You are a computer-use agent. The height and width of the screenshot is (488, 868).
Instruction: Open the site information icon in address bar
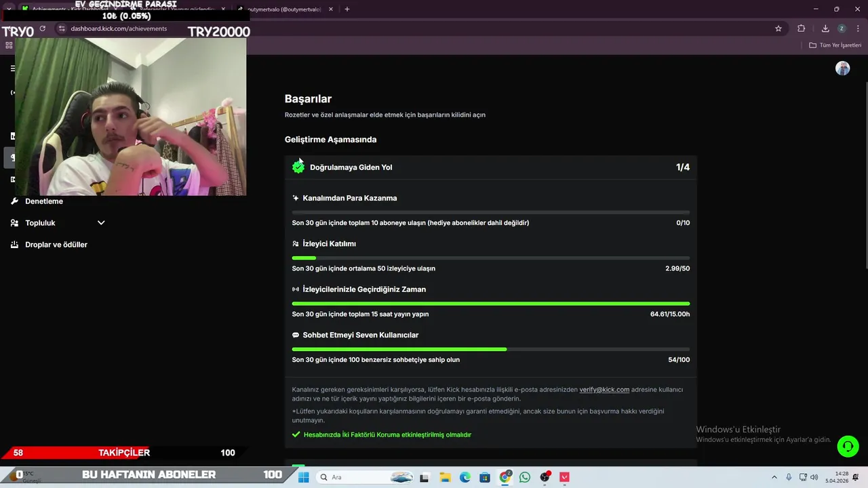(x=62, y=28)
